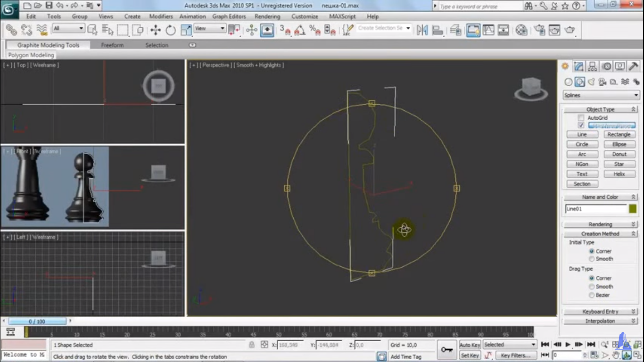Activate the Select and Rotate tool
This screenshot has width=644, height=362.
click(x=171, y=30)
